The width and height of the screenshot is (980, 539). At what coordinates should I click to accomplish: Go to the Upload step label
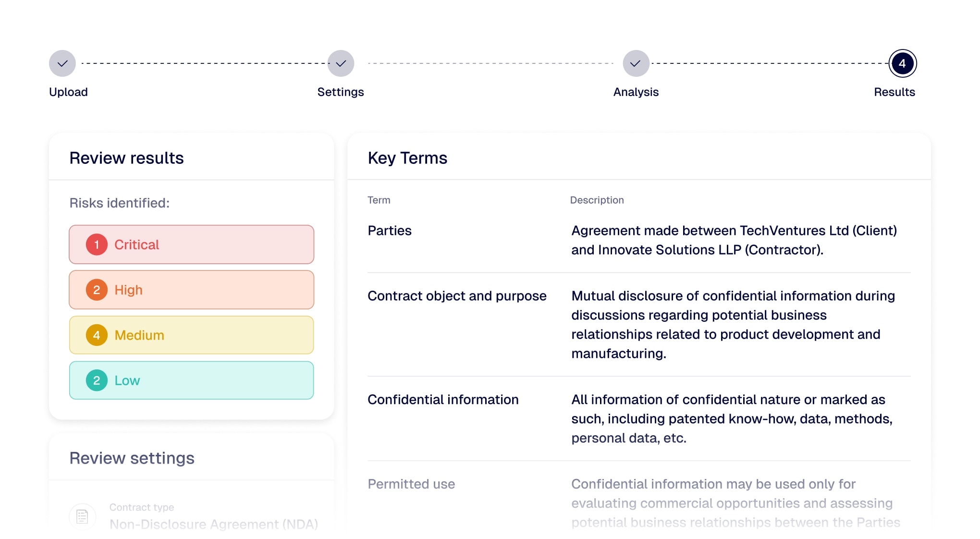coord(68,92)
